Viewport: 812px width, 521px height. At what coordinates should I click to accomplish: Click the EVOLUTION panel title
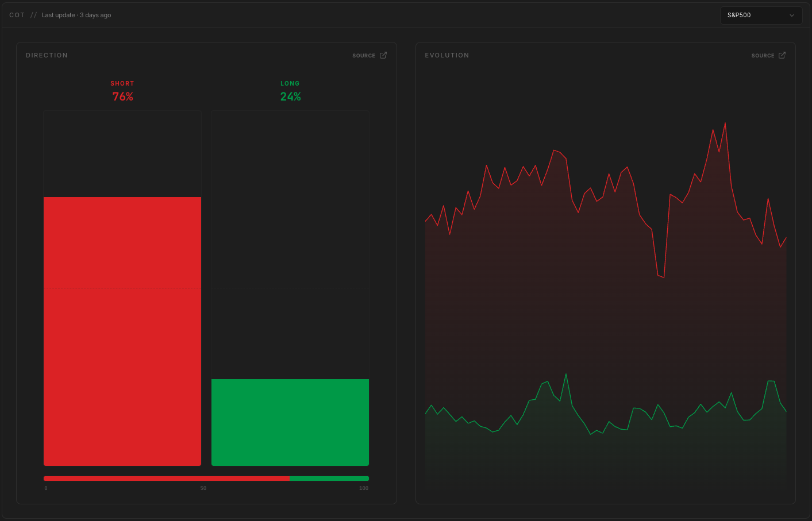click(x=447, y=55)
